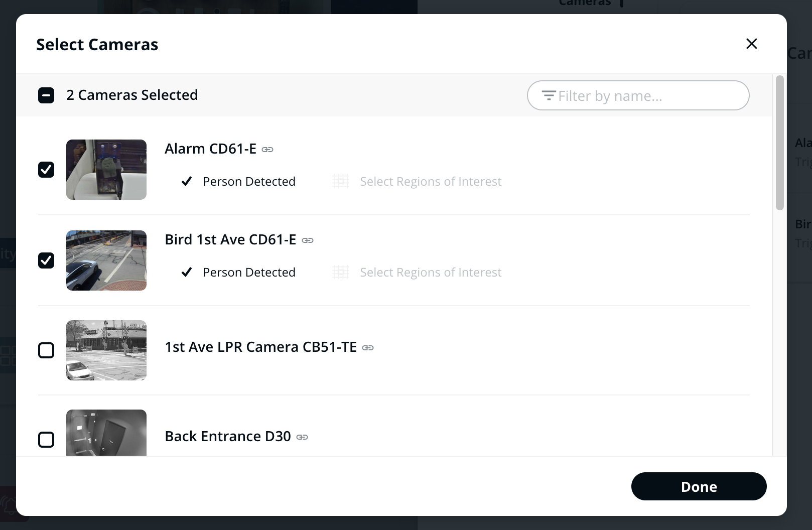
Task: Uncheck the Bird 1st Ave CD61-E checkbox
Action: click(x=46, y=260)
